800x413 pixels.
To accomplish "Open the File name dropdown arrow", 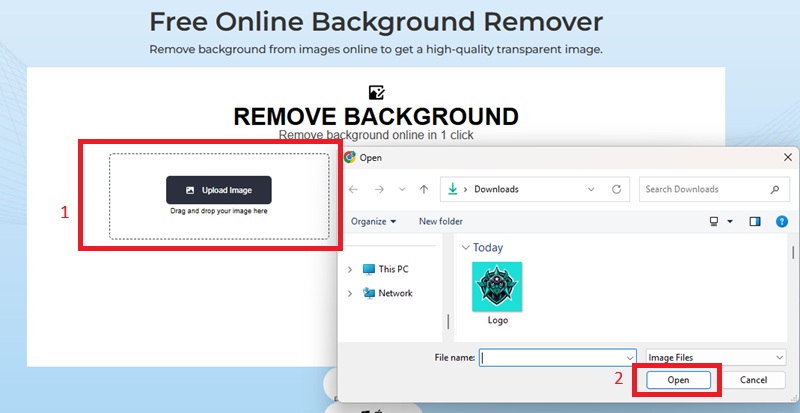I will click(x=630, y=358).
